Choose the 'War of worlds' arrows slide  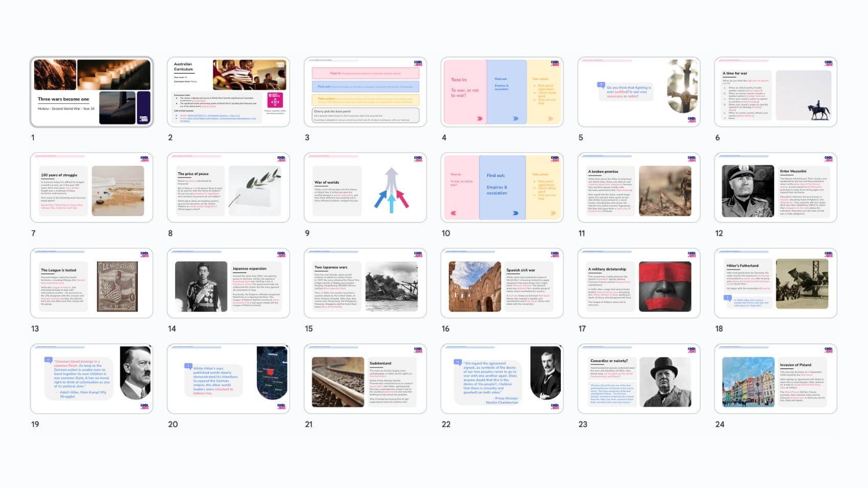point(365,188)
